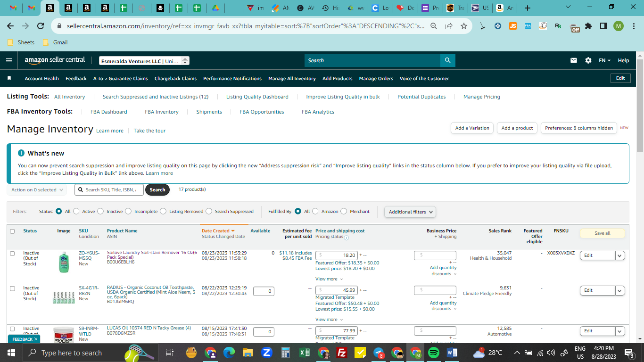644x362 pixels.
Task: Open the FBA Dashboard tool link
Action: tap(109, 112)
